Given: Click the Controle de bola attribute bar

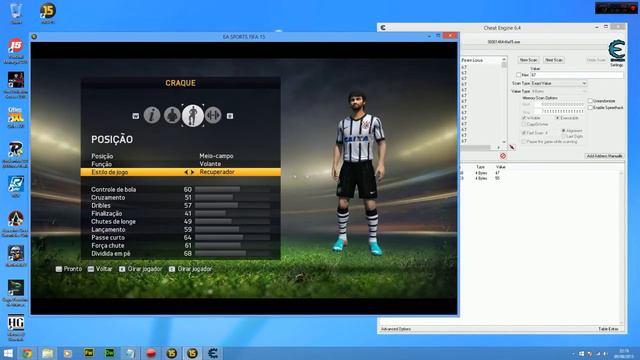Looking at the screenshot, I should [232, 189].
